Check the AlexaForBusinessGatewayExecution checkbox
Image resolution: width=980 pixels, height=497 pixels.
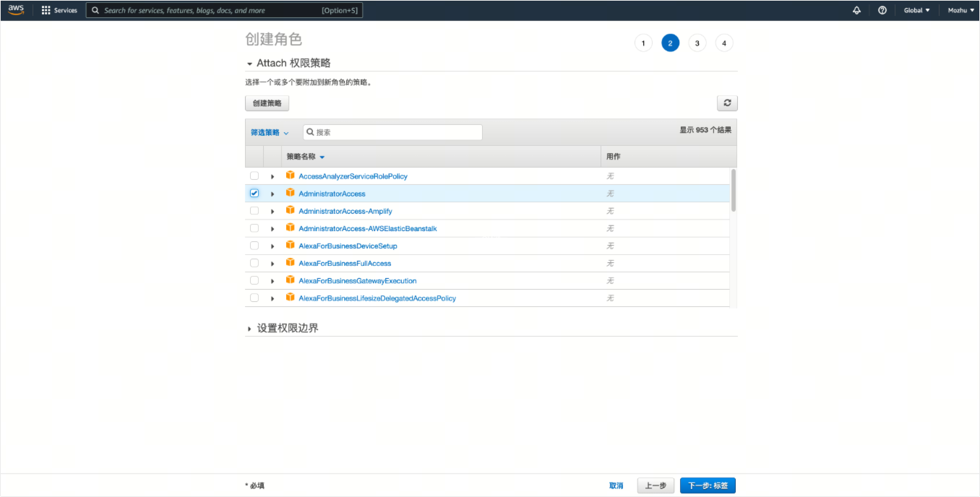pos(254,280)
